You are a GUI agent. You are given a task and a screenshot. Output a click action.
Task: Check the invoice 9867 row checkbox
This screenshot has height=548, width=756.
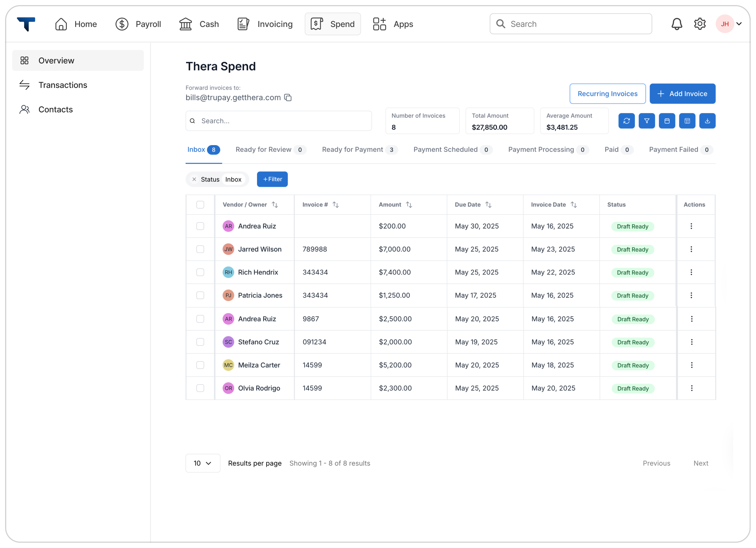point(200,319)
